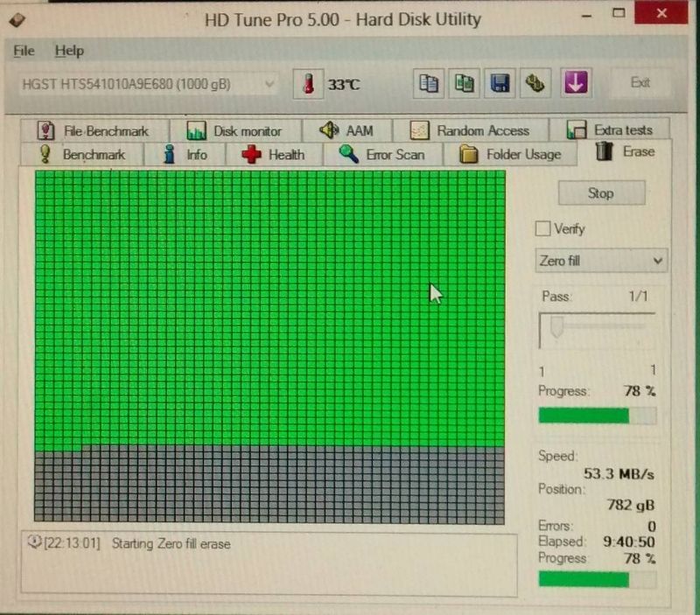Click the save screenshot floppy disk icon
This screenshot has width=700, height=615.
tap(500, 83)
